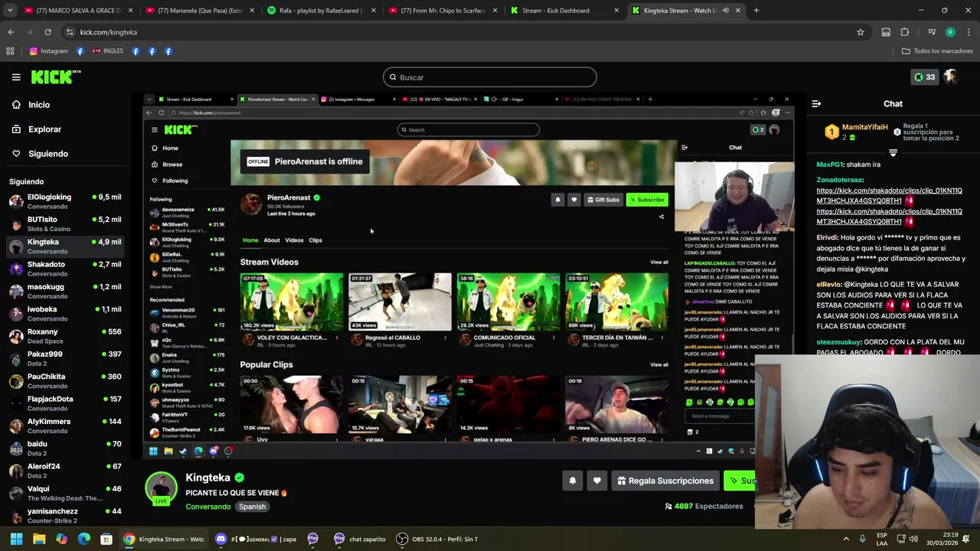Open BUTIsito channel from the following list
The height and width of the screenshot is (551, 980).
[x=66, y=223]
